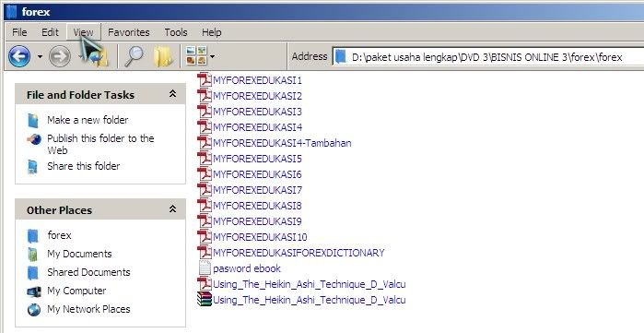Click the Share this folder link
644x333 pixels.
click(x=83, y=166)
